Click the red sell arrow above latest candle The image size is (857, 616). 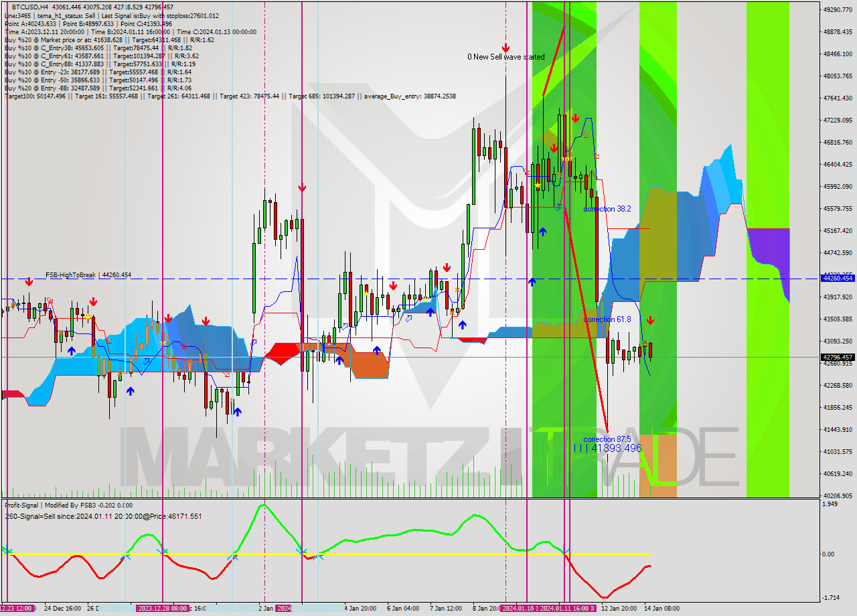click(650, 321)
